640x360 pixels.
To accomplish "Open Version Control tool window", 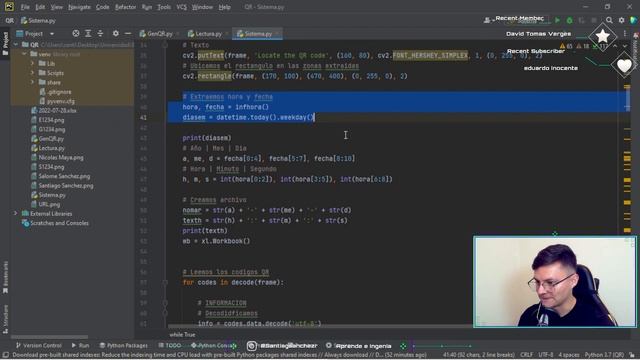I will (38, 345).
